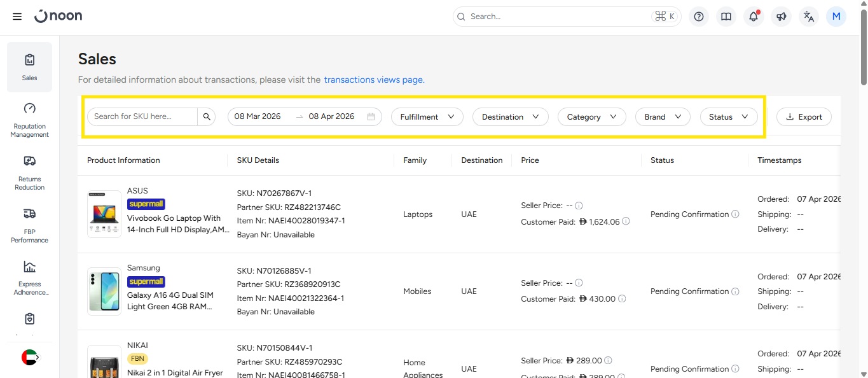This screenshot has width=868, height=378.
Task: Open the Status filter dropdown
Action: (x=728, y=117)
